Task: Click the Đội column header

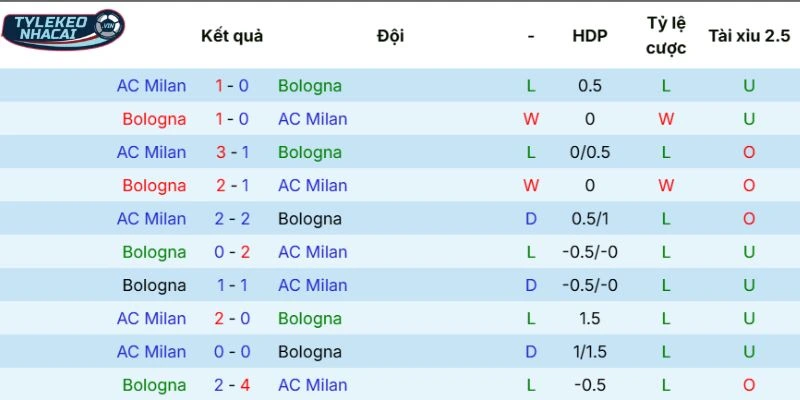Action: pos(391,36)
